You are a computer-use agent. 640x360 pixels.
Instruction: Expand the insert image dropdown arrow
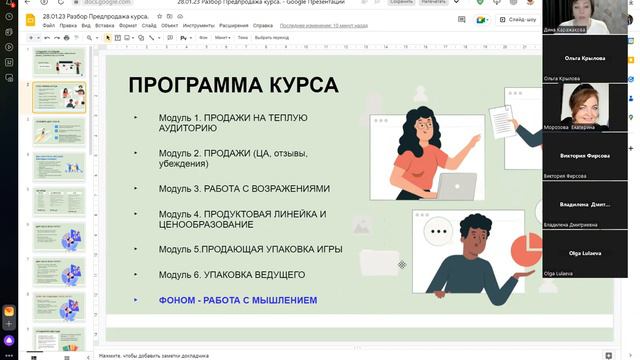[x=133, y=38]
